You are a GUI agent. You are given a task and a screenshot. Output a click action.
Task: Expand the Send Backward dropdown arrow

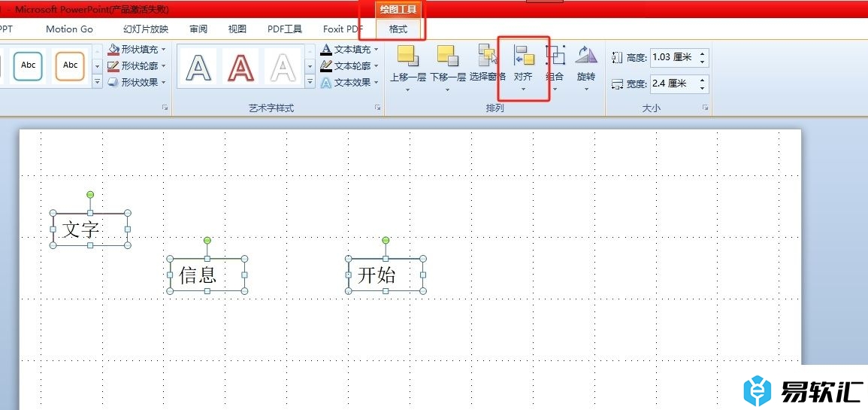(x=447, y=90)
